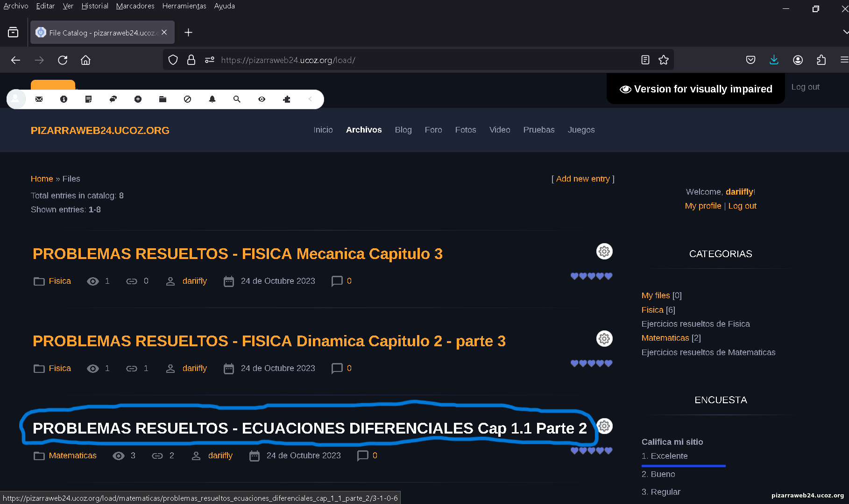Screen dimensions: 849x504
Task: Collapse the admin bar with the left chevron
Action: pyautogui.click(x=310, y=99)
